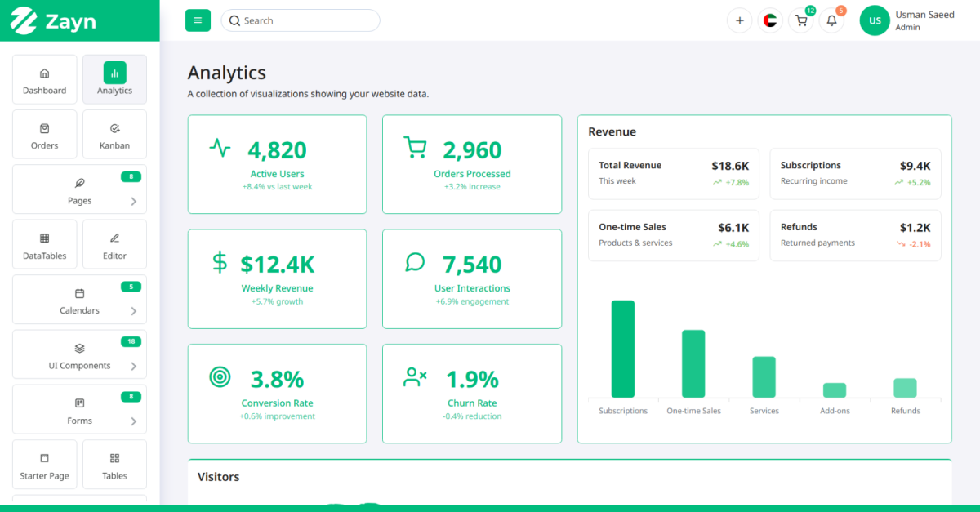Open Dashboard from the sidebar

click(x=45, y=80)
